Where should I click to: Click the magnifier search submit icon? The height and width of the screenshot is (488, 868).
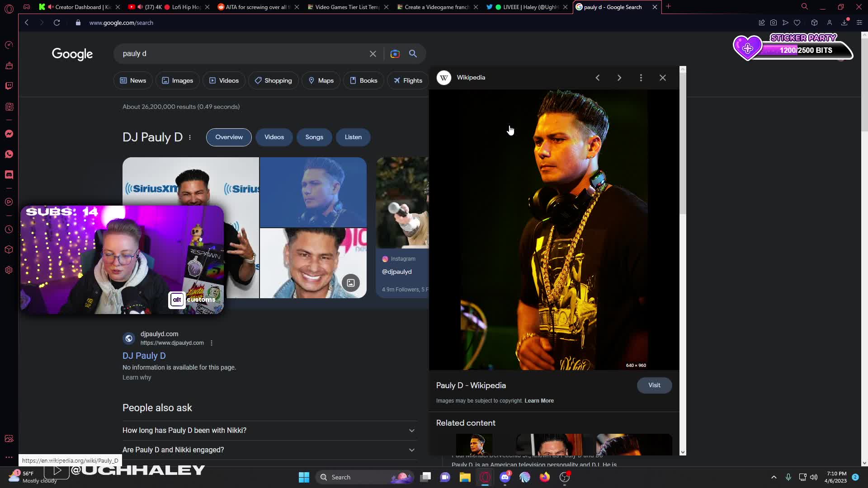[x=413, y=54]
